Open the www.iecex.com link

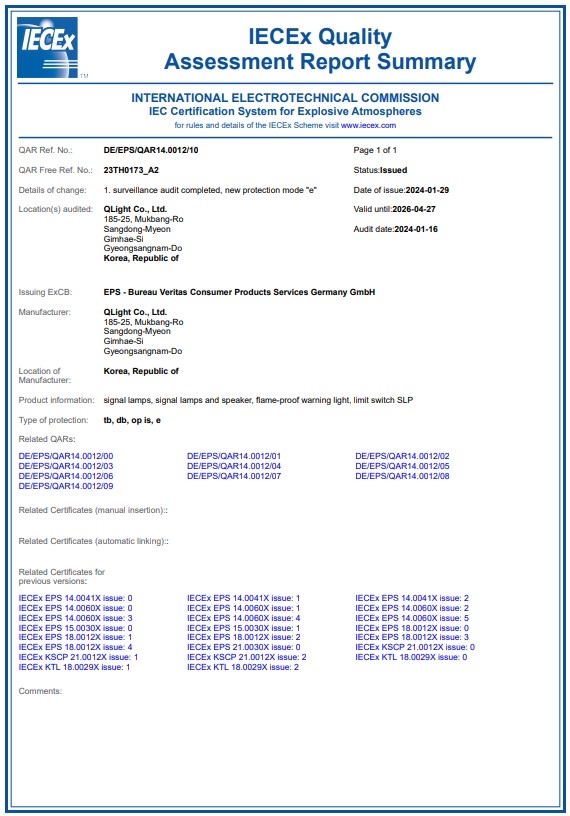tap(368, 125)
